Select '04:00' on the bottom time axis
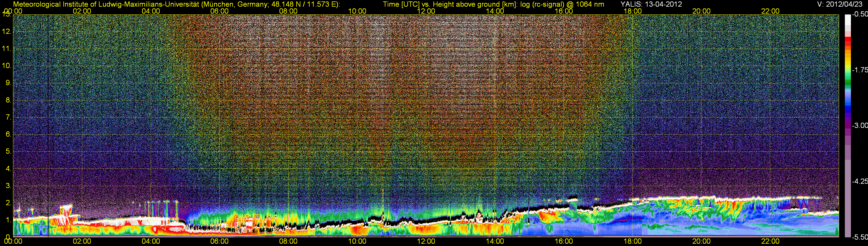Viewport: 868px width, 246px height. [x=151, y=241]
